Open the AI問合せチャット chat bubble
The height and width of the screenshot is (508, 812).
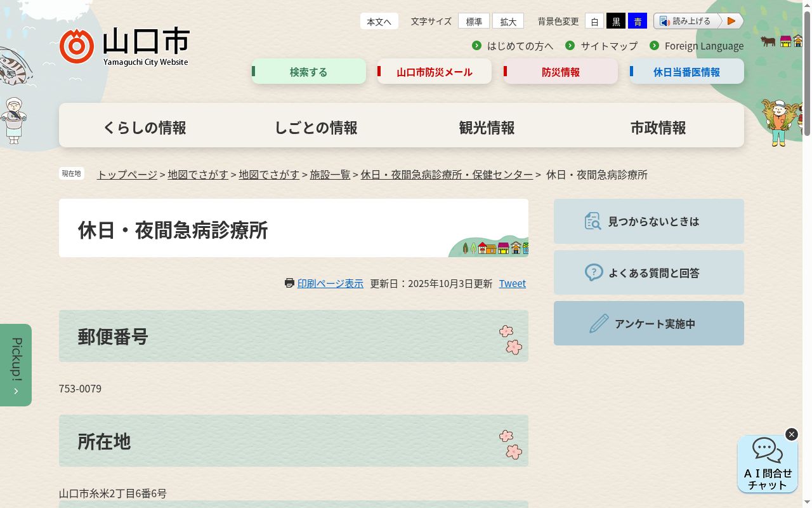click(768, 464)
